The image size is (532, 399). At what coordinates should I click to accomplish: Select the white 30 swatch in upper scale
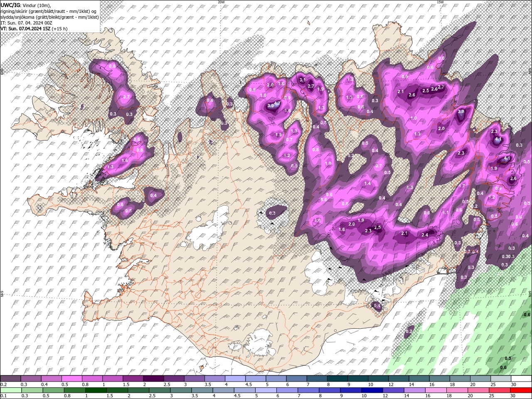(521, 379)
